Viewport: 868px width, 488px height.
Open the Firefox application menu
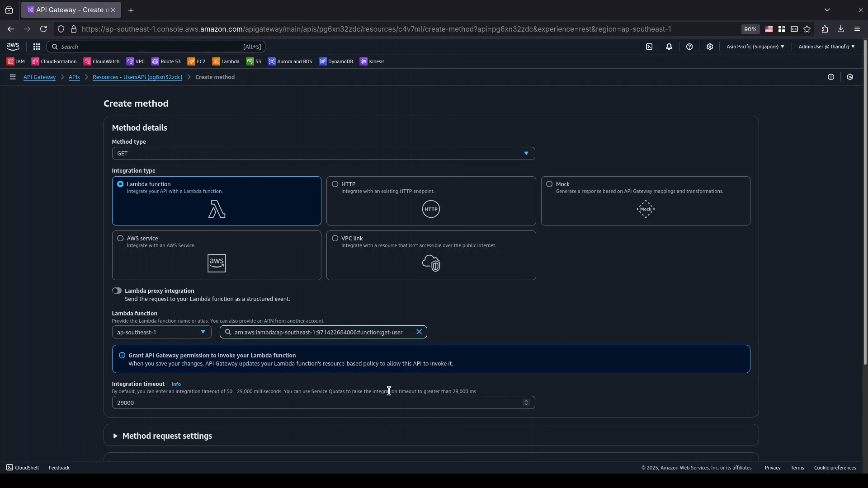[x=857, y=29]
